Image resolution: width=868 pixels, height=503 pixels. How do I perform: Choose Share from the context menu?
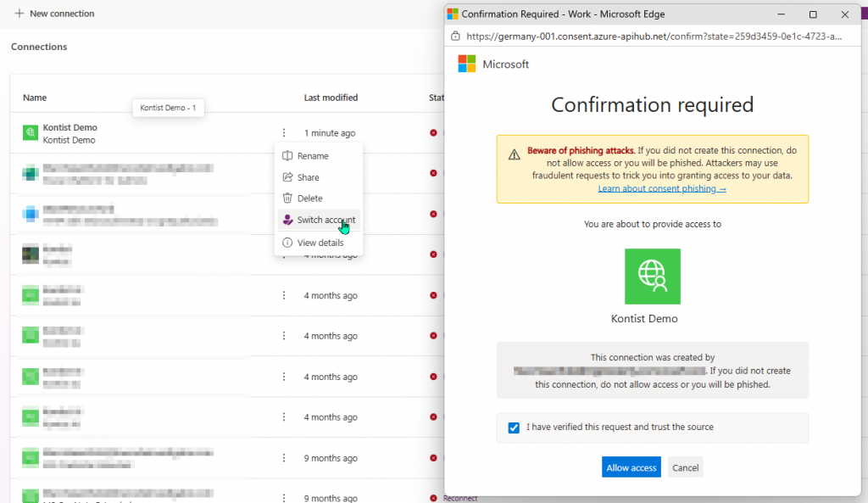click(x=308, y=177)
